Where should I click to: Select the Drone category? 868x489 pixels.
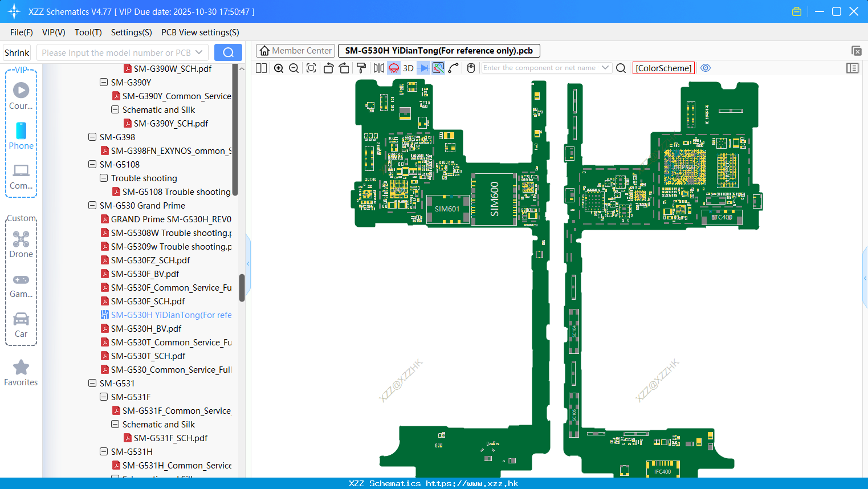point(21,244)
